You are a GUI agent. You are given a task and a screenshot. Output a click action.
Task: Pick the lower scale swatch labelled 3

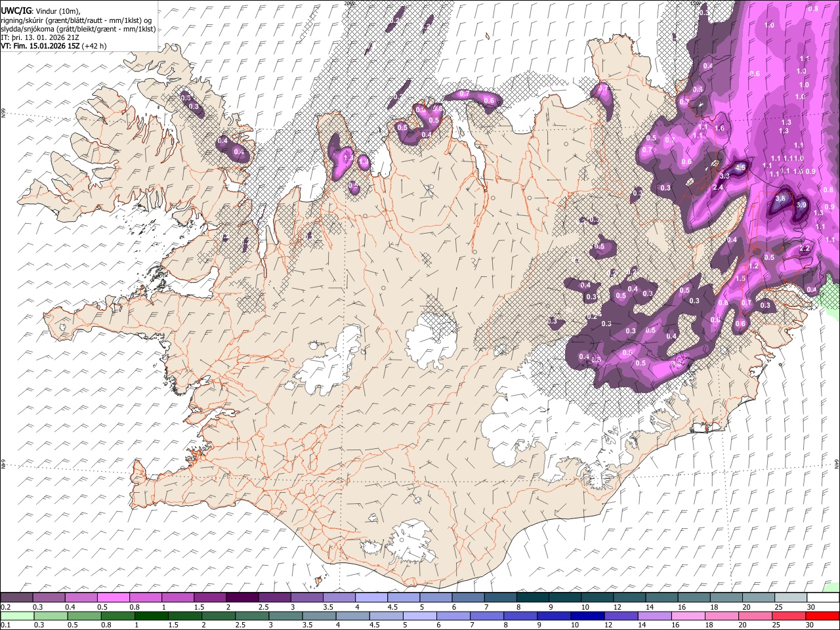tap(285, 616)
